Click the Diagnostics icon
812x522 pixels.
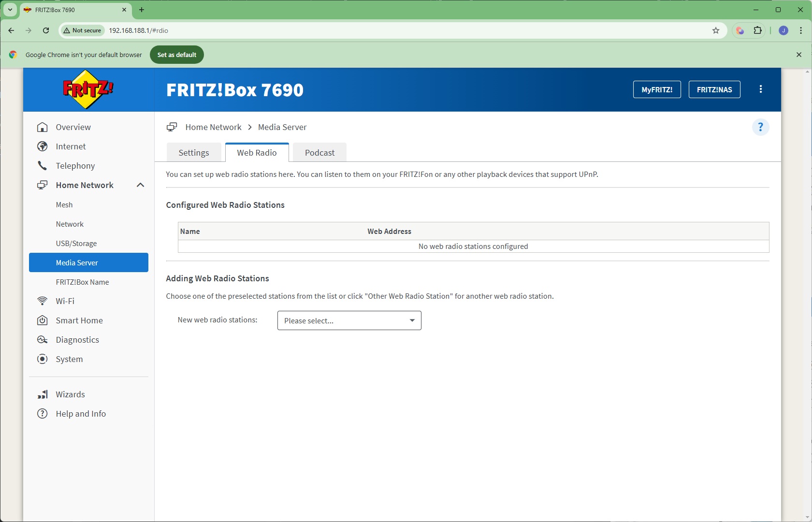coord(43,340)
